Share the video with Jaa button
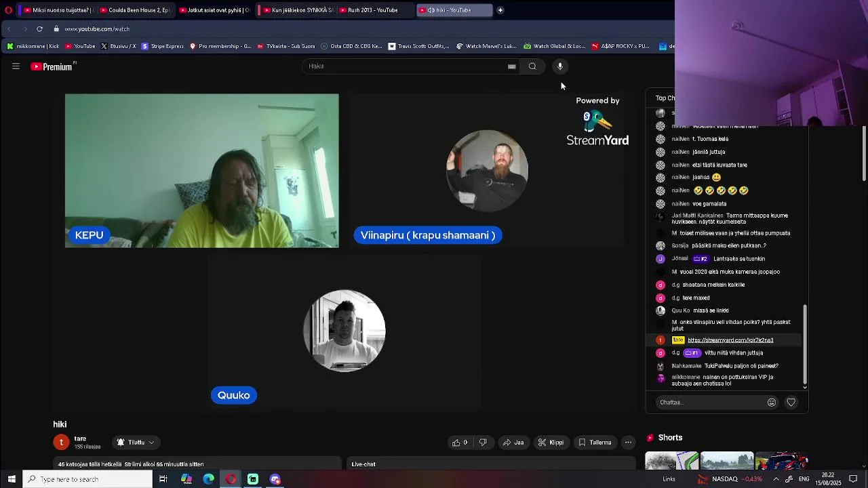 pos(513,443)
